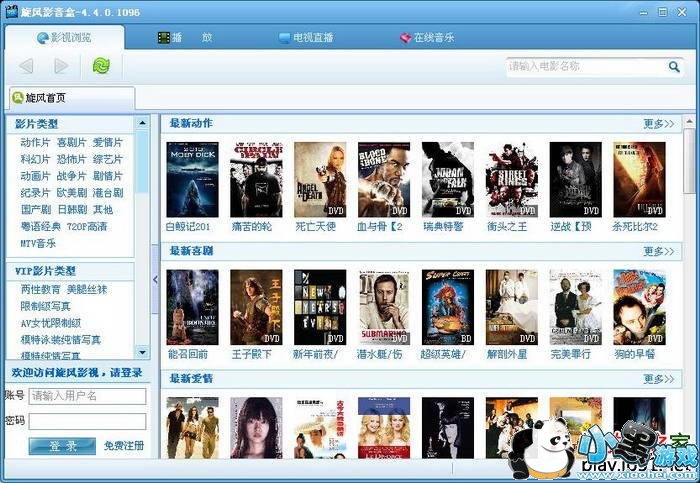
Task: Select 港台剧 category
Action: (x=108, y=193)
